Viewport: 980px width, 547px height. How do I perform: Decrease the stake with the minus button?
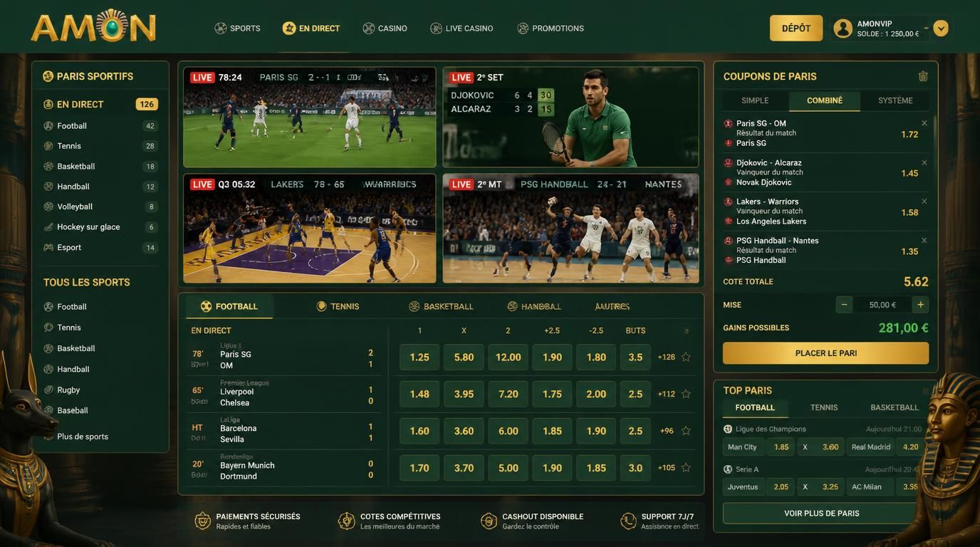[844, 305]
